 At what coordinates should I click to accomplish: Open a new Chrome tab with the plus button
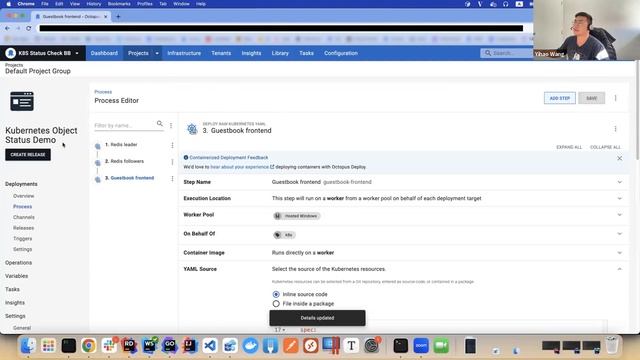[x=118, y=17]
